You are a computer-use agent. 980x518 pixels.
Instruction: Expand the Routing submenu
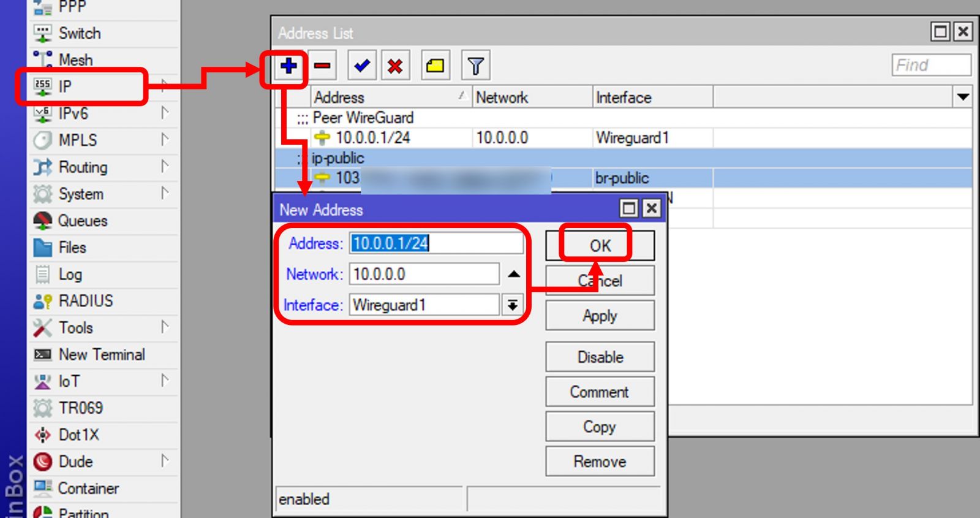pyautogui.click(x=83, y=167)
